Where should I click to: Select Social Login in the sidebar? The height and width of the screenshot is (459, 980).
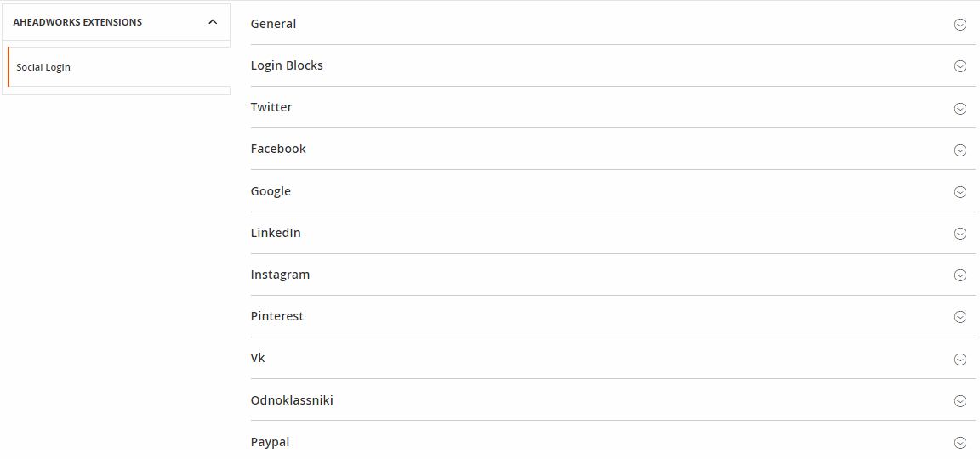43,67
